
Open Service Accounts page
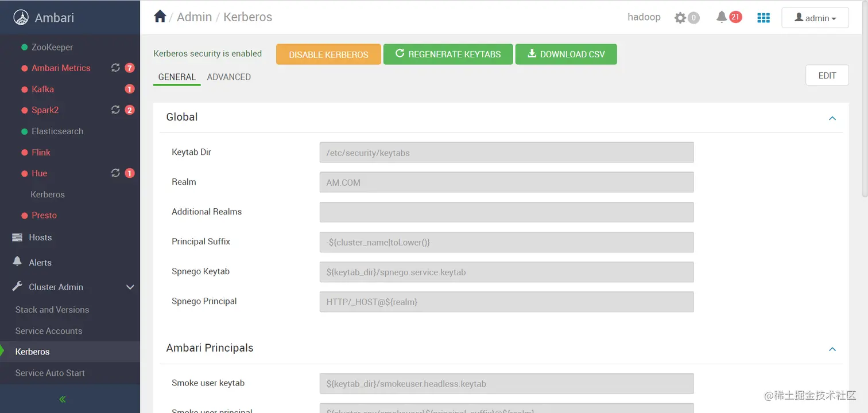[49, 330]
